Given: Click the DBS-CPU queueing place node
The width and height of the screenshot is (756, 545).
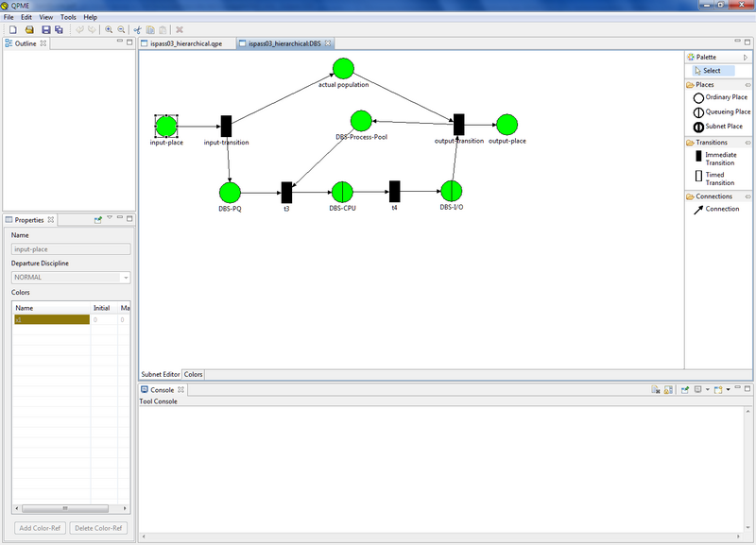Looking at the screenshot, I should click(342, 193).
